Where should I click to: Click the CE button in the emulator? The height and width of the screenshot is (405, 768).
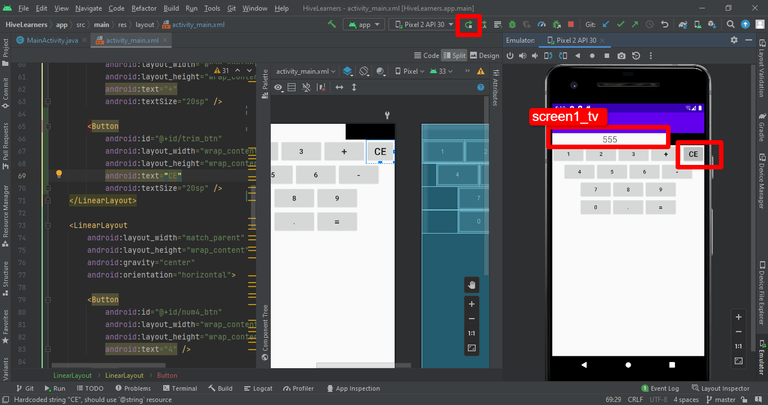[693, 154]
